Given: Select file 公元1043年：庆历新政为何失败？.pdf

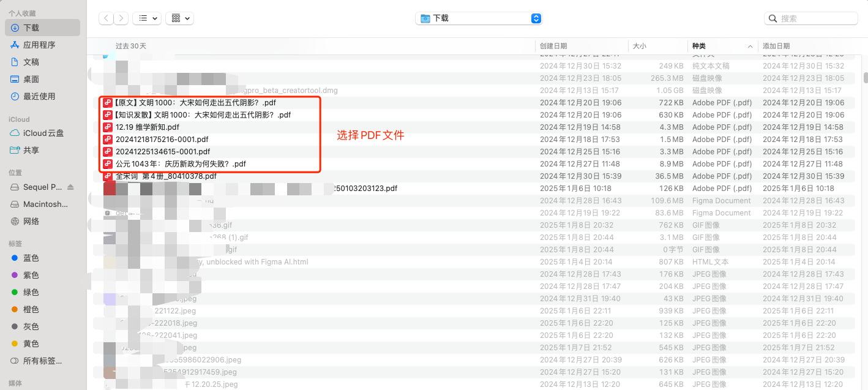Looking at the screenshot, I should coord(181,164).
